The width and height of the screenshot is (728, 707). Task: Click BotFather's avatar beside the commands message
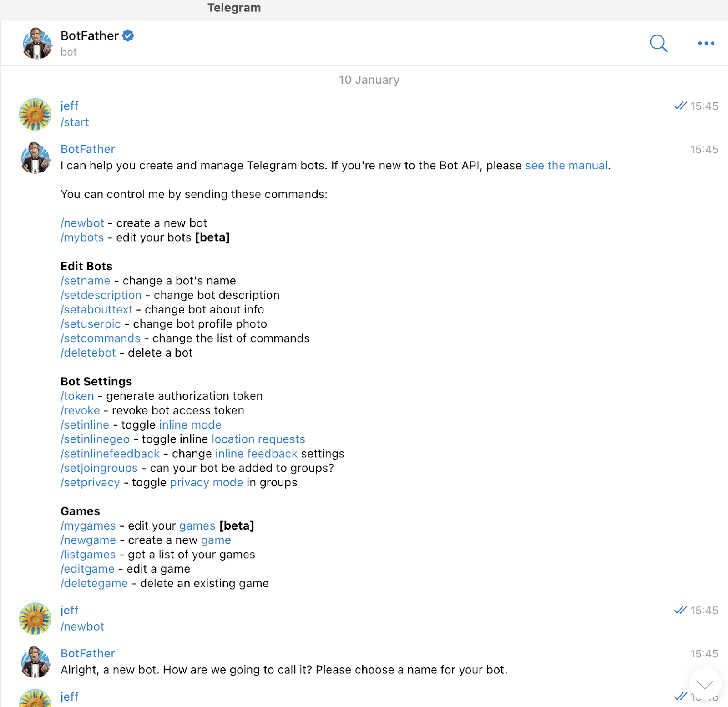[35, 158]
